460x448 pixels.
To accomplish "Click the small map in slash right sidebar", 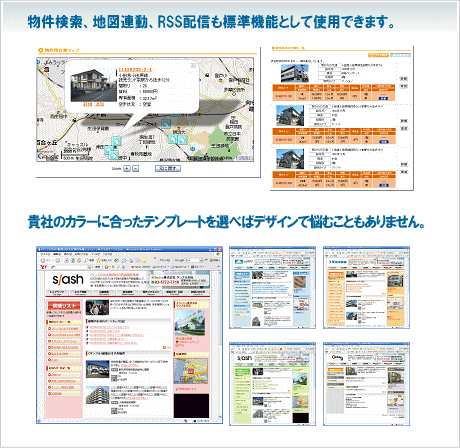I will (191, 371).
